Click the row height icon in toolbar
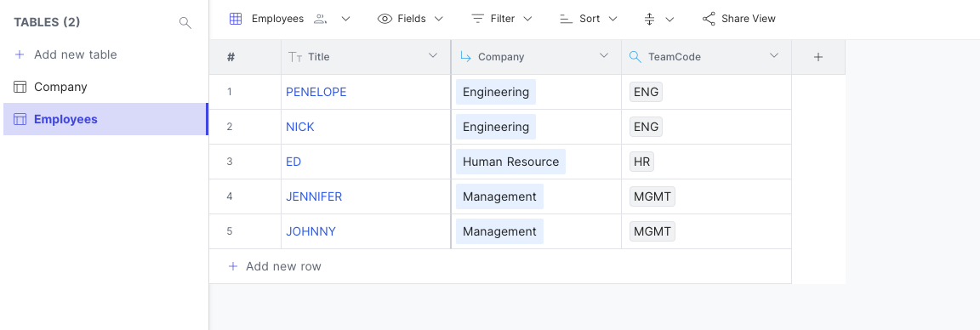The height and width of the screenshot is (330, 980). coord(649,19)
